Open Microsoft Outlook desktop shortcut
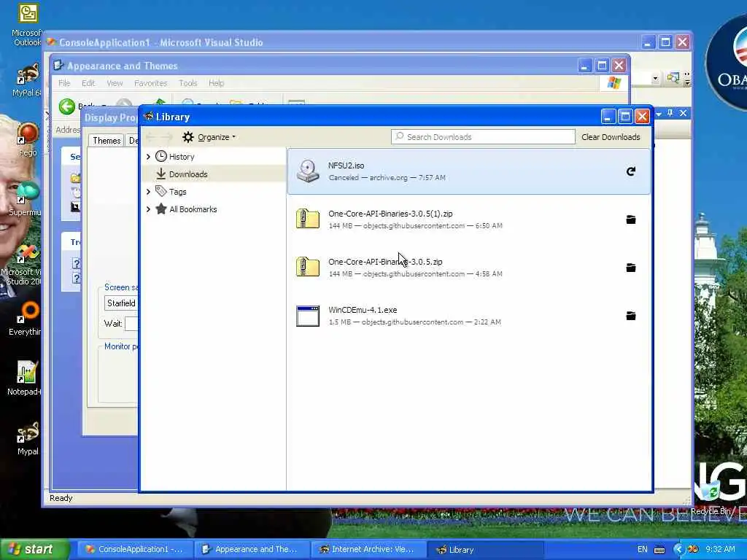 pyautogui.click(x=27, y=25)
